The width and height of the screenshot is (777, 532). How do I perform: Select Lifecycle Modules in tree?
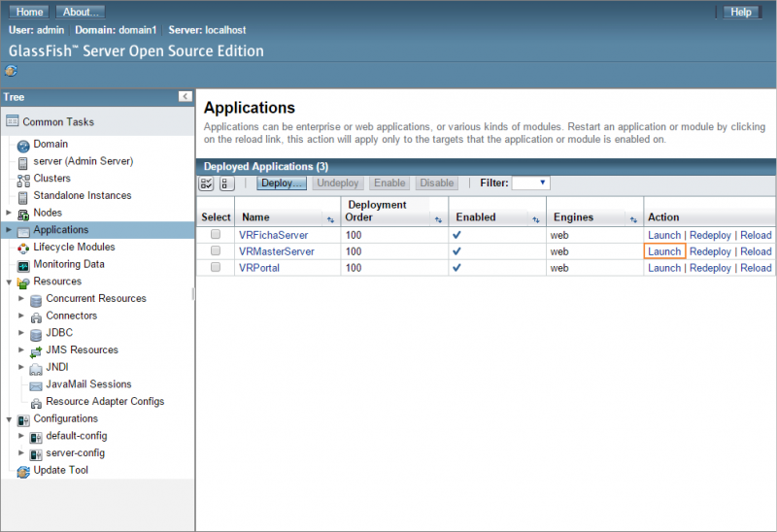point(75,247)
